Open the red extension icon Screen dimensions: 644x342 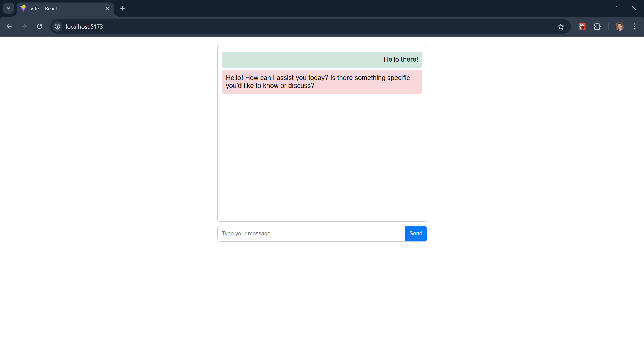coord(582,26)
